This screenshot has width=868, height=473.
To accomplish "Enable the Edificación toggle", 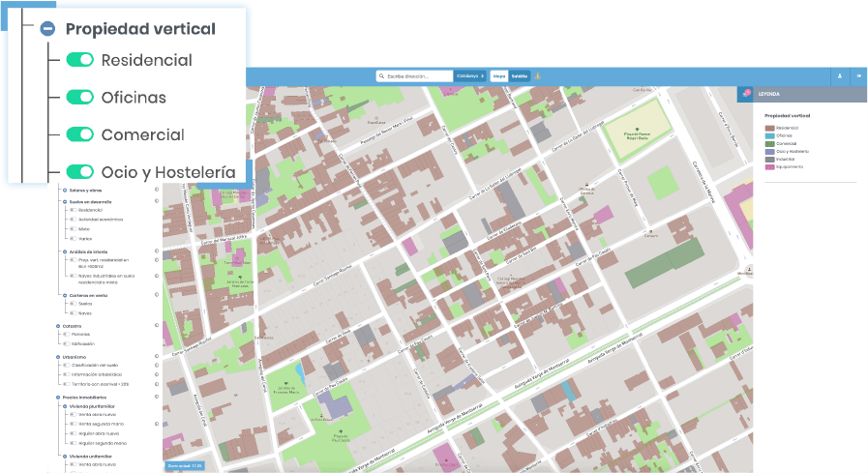I will point(67,343).
